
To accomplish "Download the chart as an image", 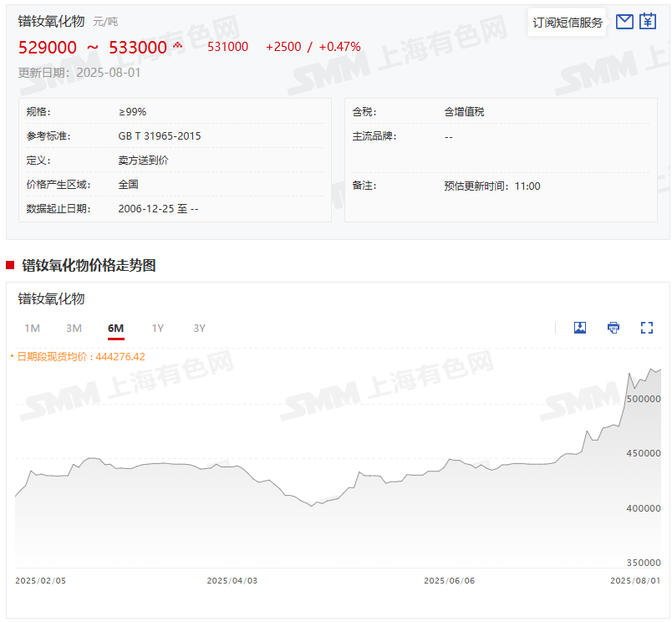I will (580, 328).
